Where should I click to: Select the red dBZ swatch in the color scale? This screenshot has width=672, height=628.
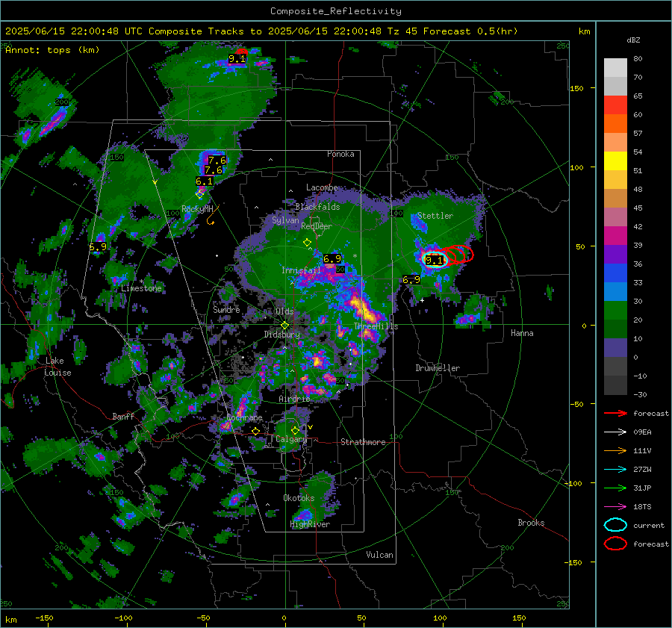pos(615,105)
